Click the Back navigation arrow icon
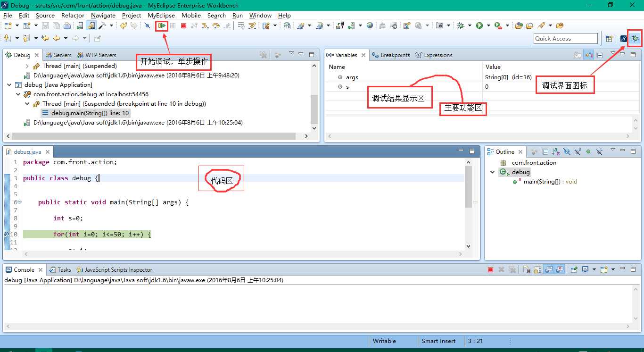The height and width of the screenshot is (352, 644). click(56, 38)
